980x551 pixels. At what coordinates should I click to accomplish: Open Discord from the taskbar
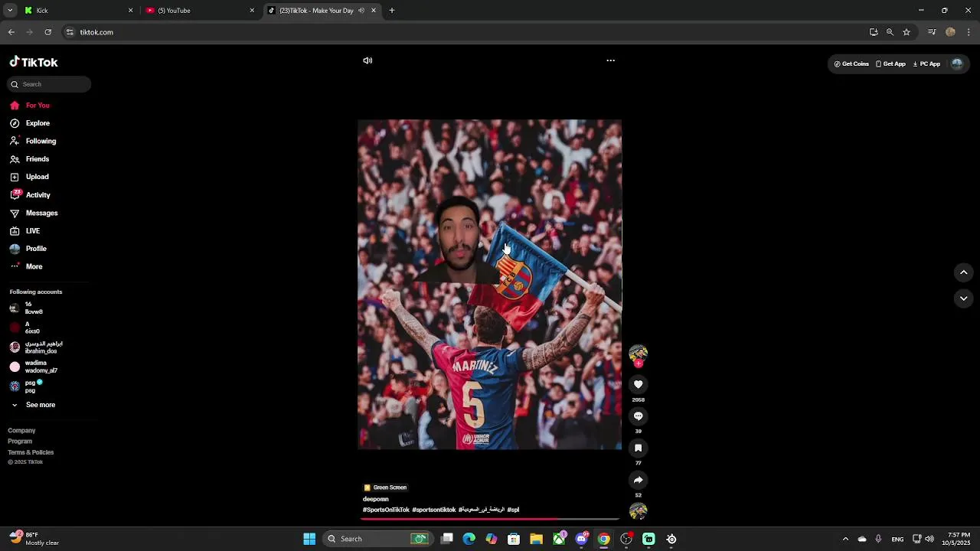tap(581, 539)
